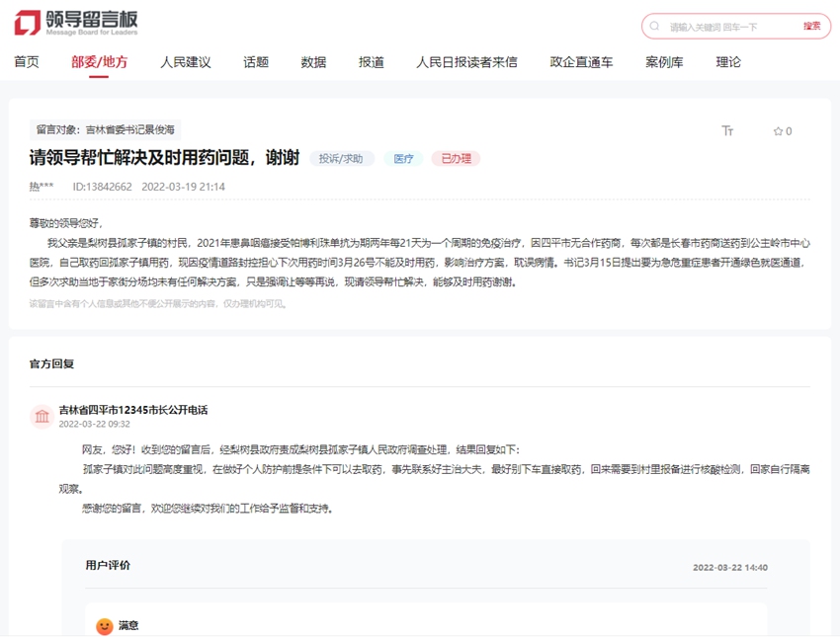840x637 pixels.
Task: Click the Tt font-size adjustment icon
Action: pyautogui.click(x=728, y=130)
